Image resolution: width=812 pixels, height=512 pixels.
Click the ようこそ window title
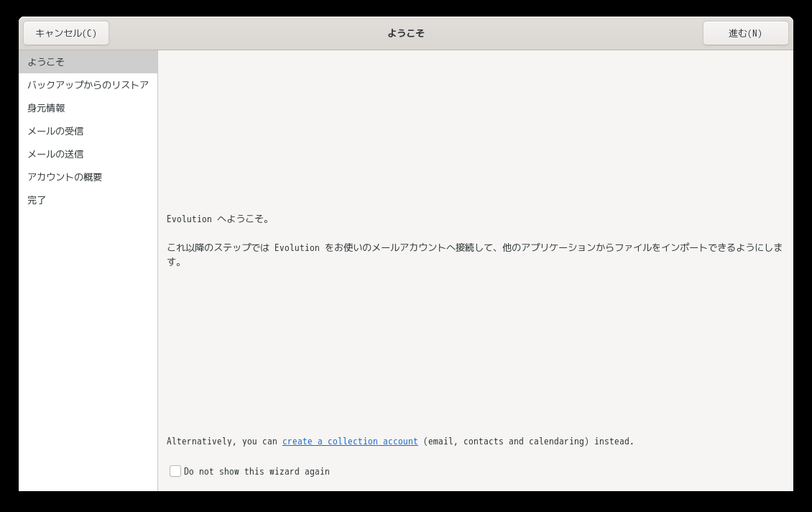(x=406, y=33)
